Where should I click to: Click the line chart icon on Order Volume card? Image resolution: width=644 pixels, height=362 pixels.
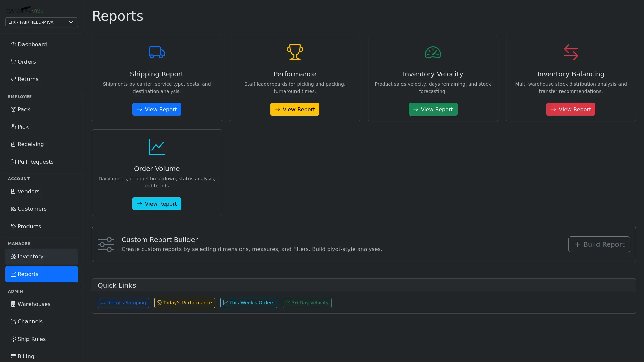click(157, 147)
